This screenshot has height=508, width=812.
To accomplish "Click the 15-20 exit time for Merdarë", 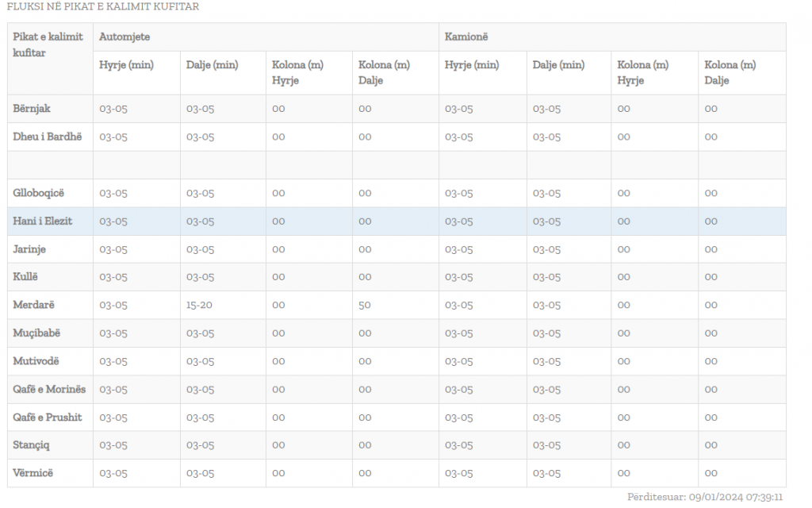I will coord(199,305).
